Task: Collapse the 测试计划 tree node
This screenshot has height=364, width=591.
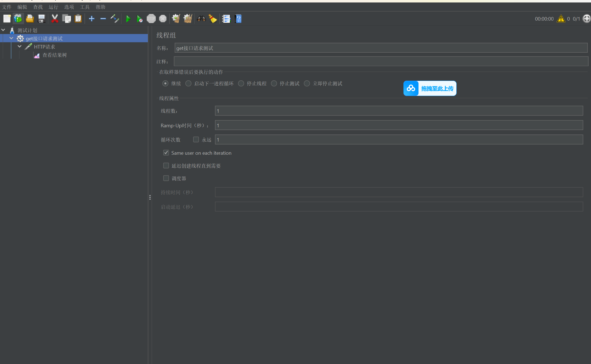Action: tap(3, 30)
